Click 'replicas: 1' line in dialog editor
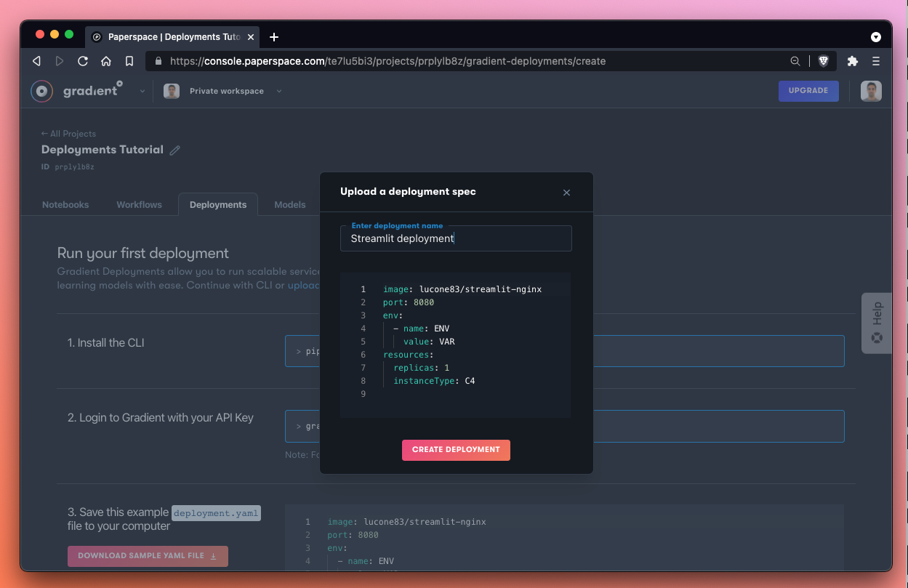This screenshot has width=908, height=588. pyautogui.click(x=422, y=368)
